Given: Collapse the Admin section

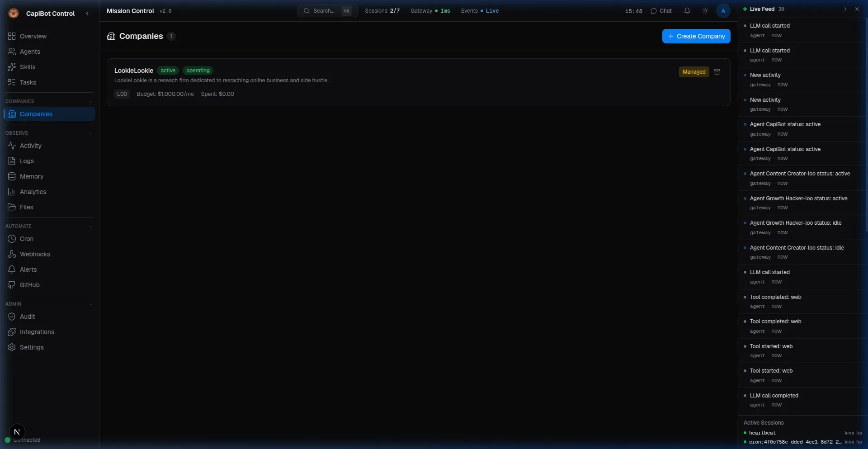Looking at the screenshot, I should 90,304.
